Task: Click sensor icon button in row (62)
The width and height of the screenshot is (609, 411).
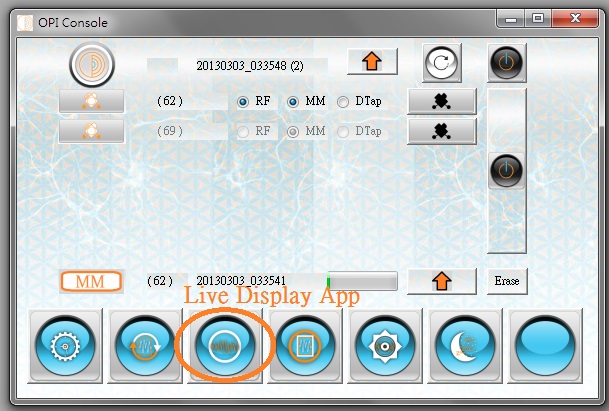Action: coord(91,101)
